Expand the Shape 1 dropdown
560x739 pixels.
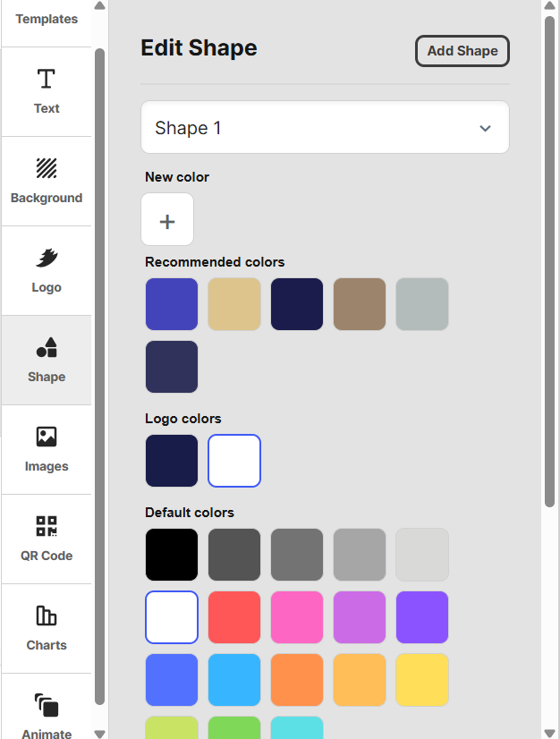pyautogui.click(x=325, y=127)
